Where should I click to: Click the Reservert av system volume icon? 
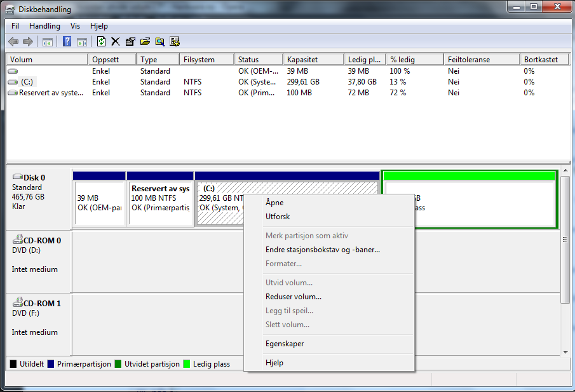point(13,93)
